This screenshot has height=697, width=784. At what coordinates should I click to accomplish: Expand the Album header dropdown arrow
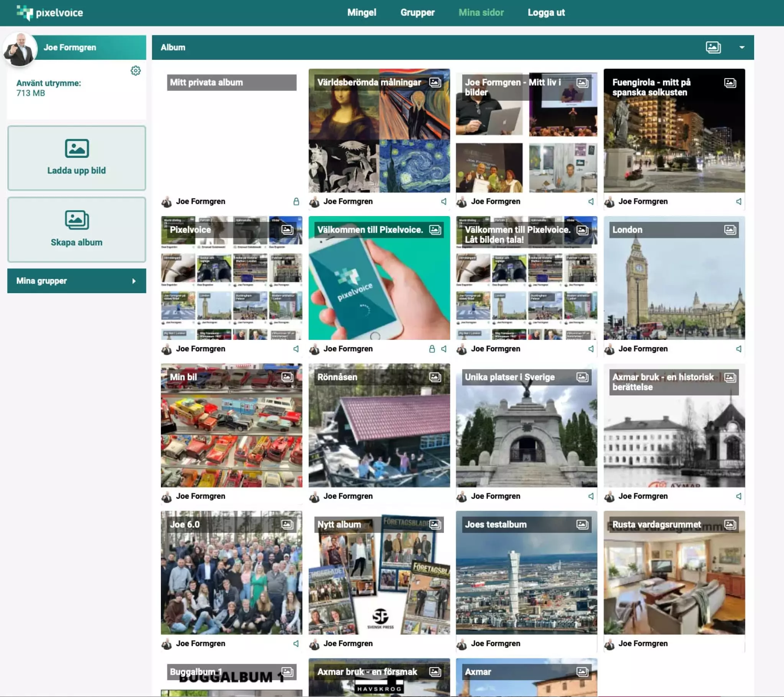click(x=742, y=47)
